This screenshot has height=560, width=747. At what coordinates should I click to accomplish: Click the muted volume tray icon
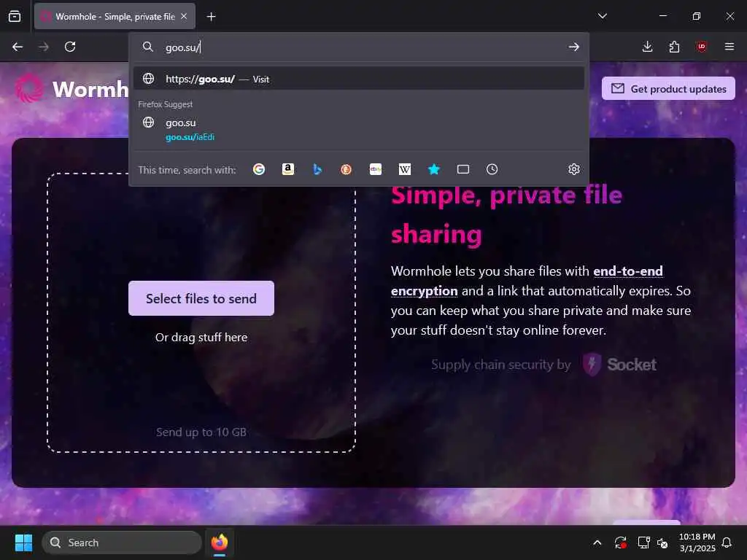662,542
